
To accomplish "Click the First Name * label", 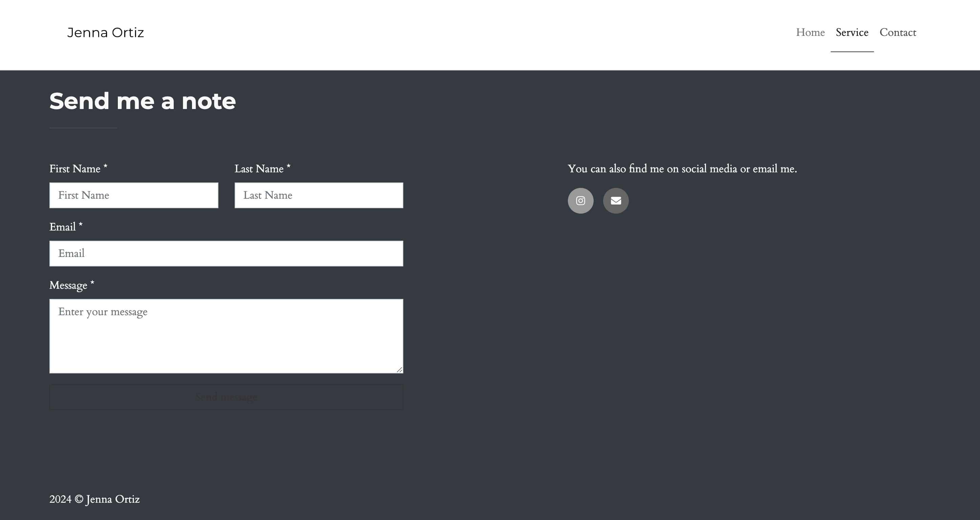I will click(x=78, y=169).
